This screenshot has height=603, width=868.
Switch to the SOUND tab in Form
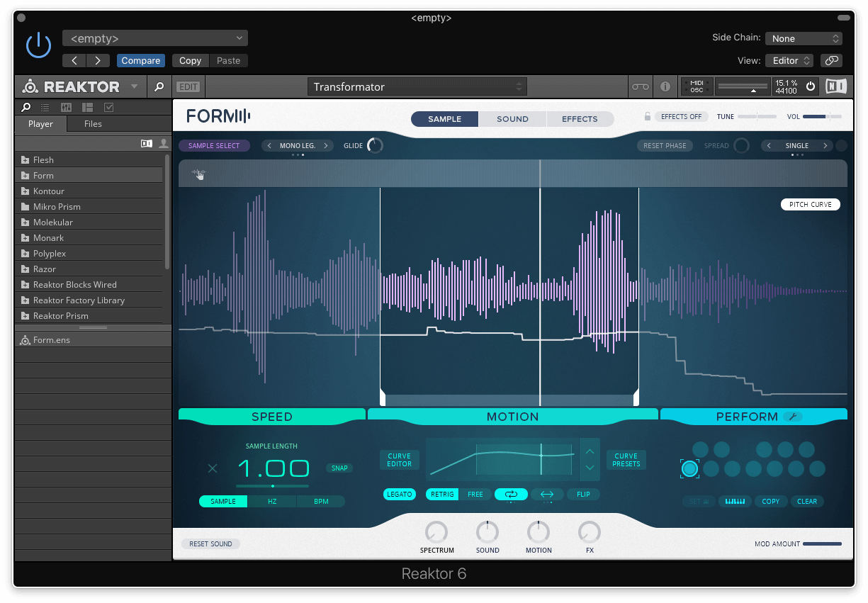pyautogui.click(x=512, y=119)
